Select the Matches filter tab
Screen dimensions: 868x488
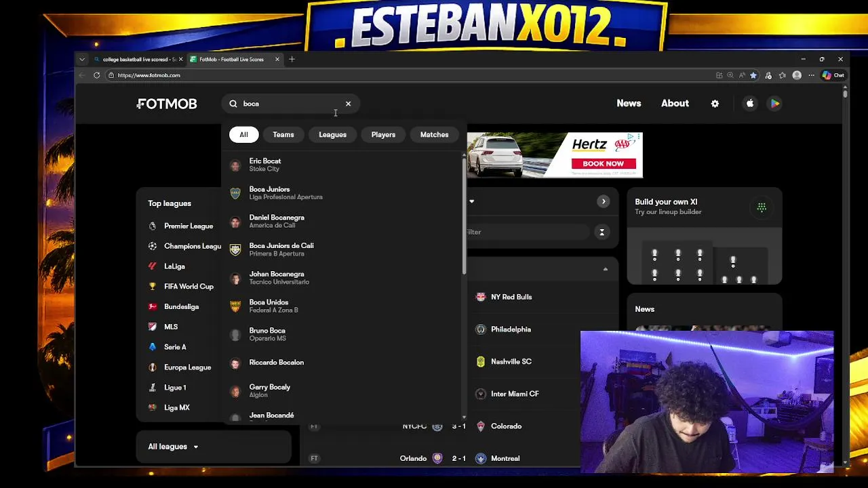[434, 134]
